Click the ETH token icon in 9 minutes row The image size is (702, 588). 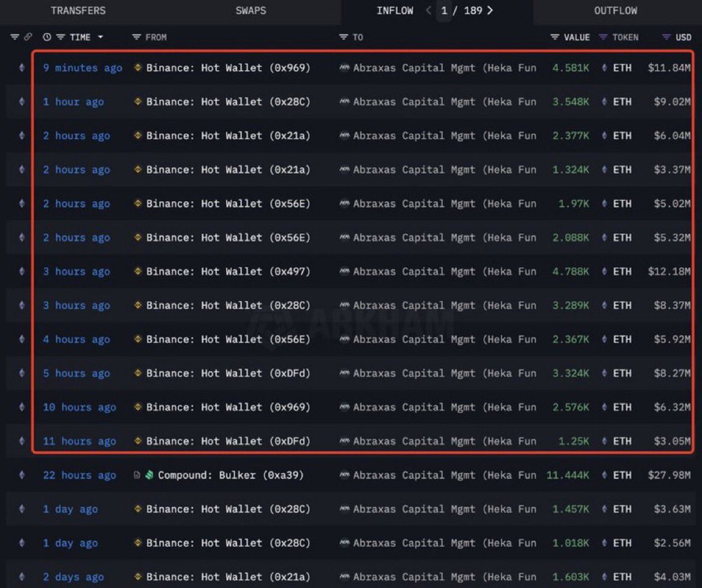(604, 68)
